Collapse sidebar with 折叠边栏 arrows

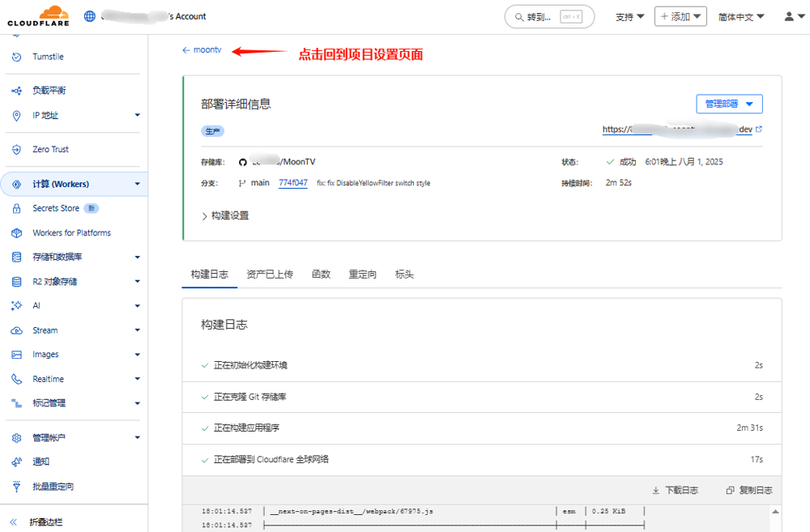pyautogui.click(x=14, y=522)
